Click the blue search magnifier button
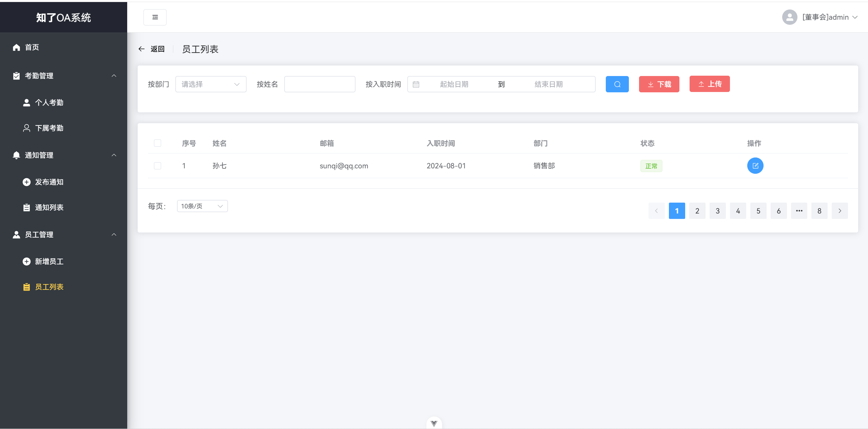The image size is (868, 429). click(617, 84)
